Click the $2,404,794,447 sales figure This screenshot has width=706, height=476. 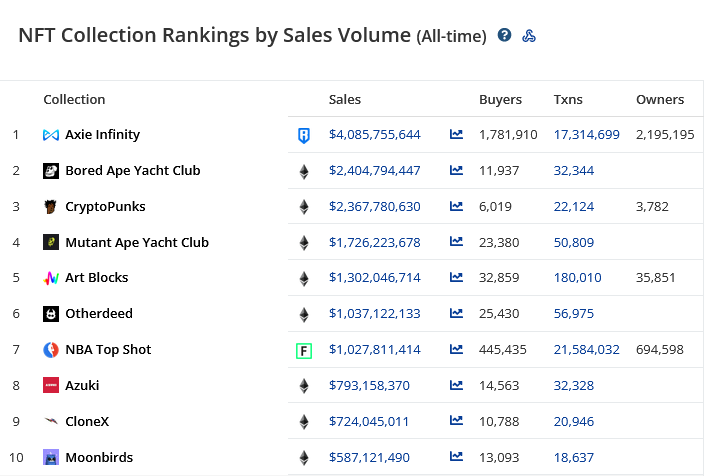pos(375,171)
